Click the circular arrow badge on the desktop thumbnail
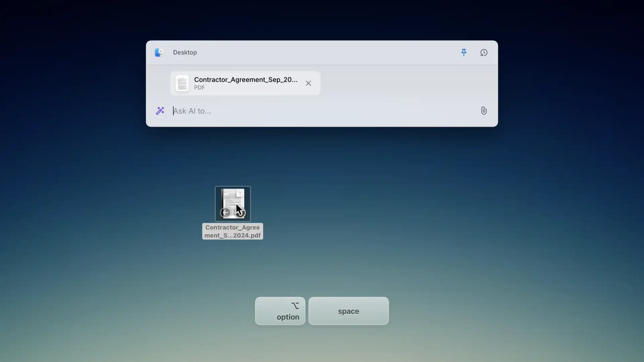Viewport: 644px width, 362px height. (x=225, y=212)
